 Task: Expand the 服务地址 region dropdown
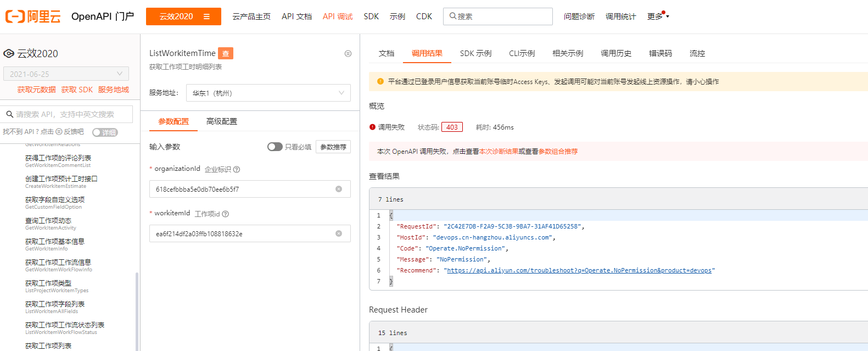click(268, 93)
